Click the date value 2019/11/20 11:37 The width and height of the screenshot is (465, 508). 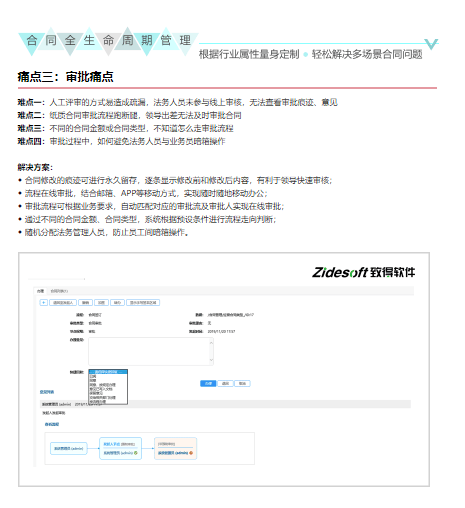[221, 332]
